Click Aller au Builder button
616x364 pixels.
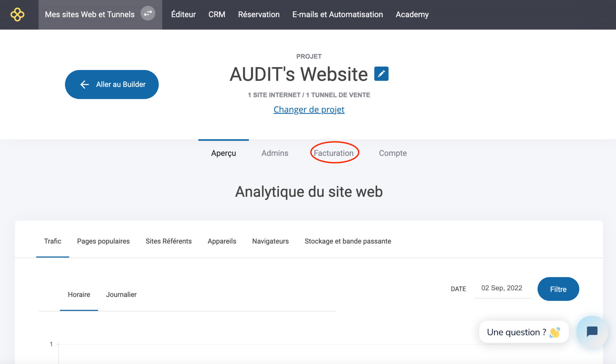pyautogui.click(x=112, y=84)
